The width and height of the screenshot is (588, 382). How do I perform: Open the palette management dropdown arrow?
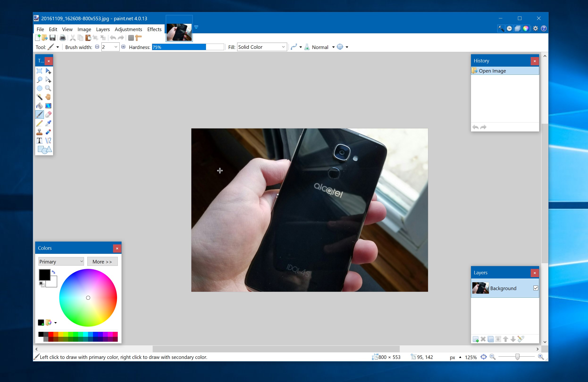coord(55,323)
